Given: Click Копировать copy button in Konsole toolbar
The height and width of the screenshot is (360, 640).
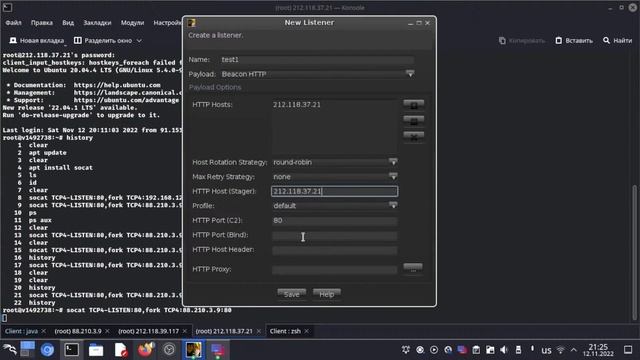Looking at the screenshot, I should tap(522, 40).
